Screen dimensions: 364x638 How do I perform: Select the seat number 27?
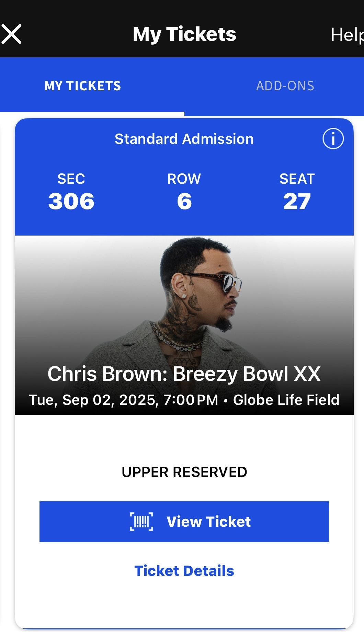coord(297,202)
